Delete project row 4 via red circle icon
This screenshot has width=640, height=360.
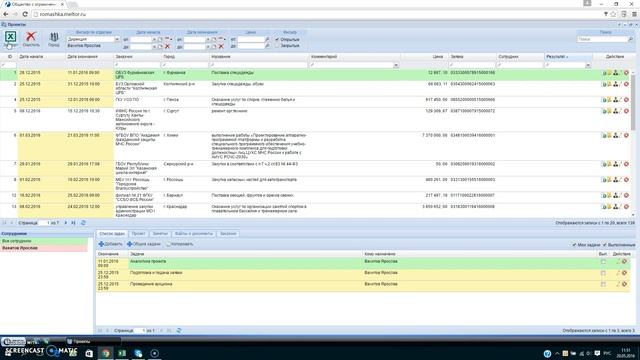pos(626,100)
